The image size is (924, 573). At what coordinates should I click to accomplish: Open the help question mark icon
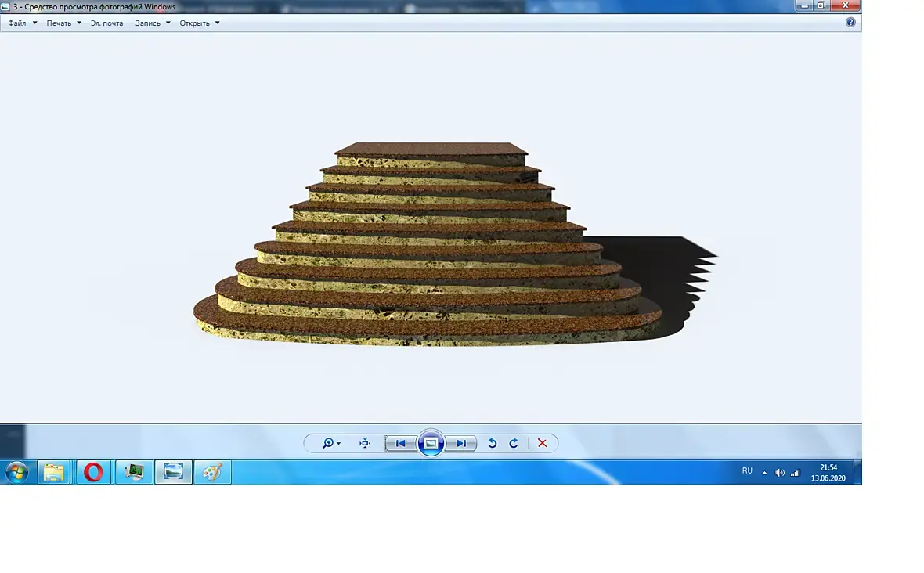(850, 23)
